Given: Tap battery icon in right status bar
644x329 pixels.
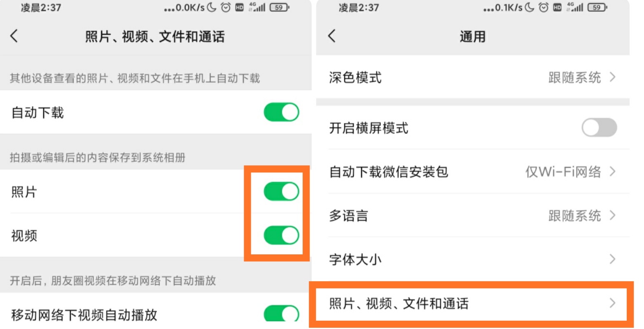Looking at the screenshot, I should click(x=597, y=7).
